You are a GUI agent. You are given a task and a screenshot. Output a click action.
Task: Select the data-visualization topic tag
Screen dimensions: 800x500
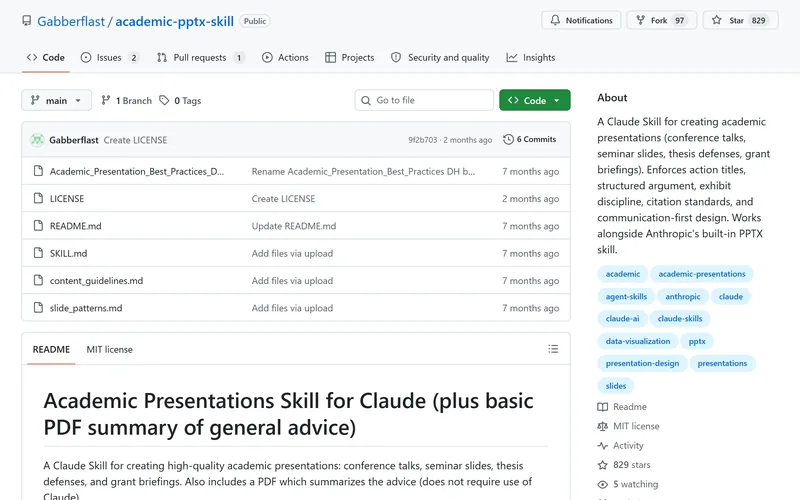click(x=638, y=341)
